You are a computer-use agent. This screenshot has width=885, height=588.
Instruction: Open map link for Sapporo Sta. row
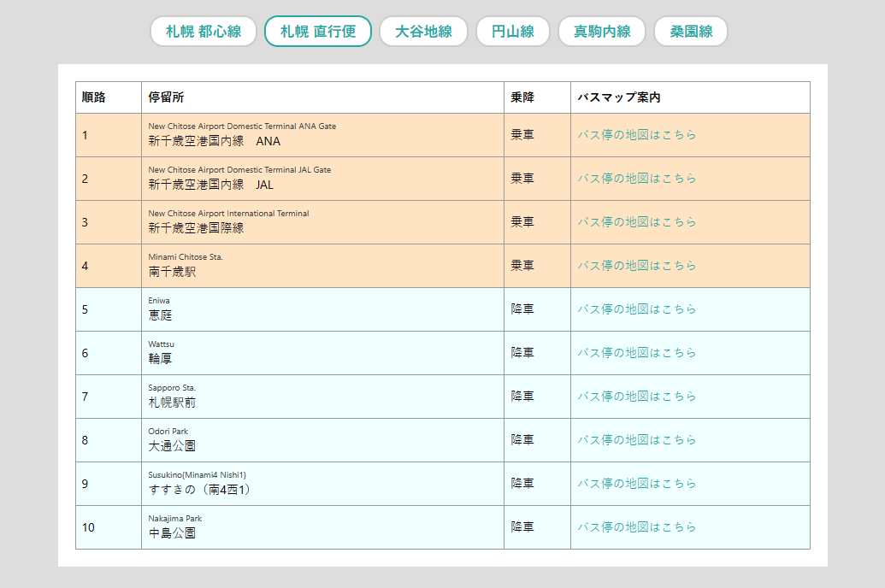(636, 397)
